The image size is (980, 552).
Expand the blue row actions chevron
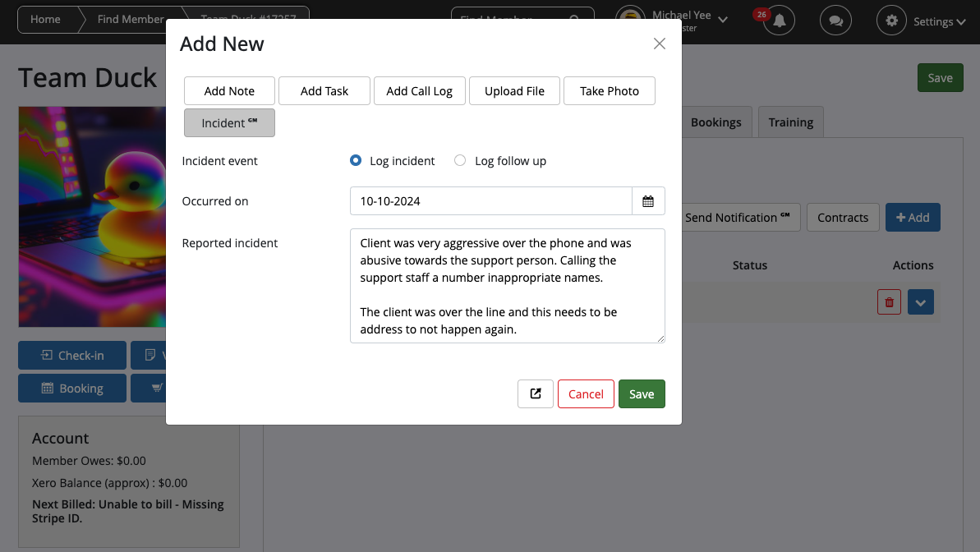coord(920,302)
